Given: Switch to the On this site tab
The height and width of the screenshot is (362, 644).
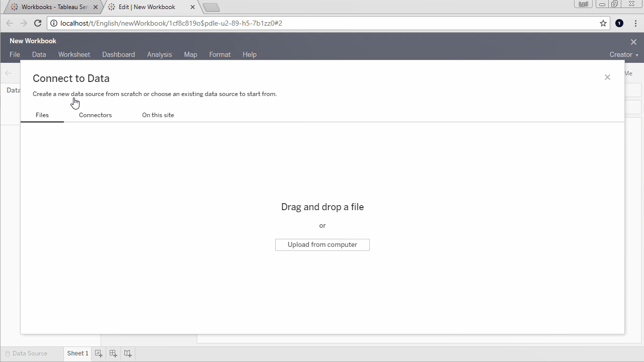Looking at the screenshot, I should [x=158, y=115].
